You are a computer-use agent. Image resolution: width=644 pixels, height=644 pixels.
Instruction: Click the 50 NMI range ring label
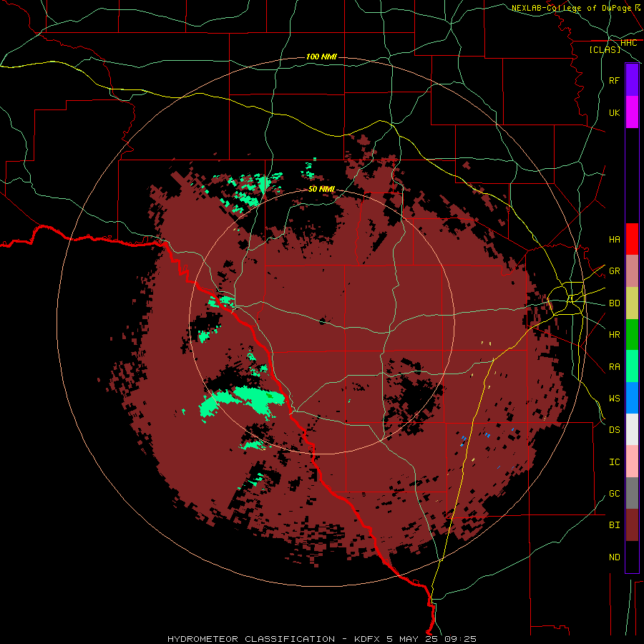pyautogui.click(x=321, y=189)
